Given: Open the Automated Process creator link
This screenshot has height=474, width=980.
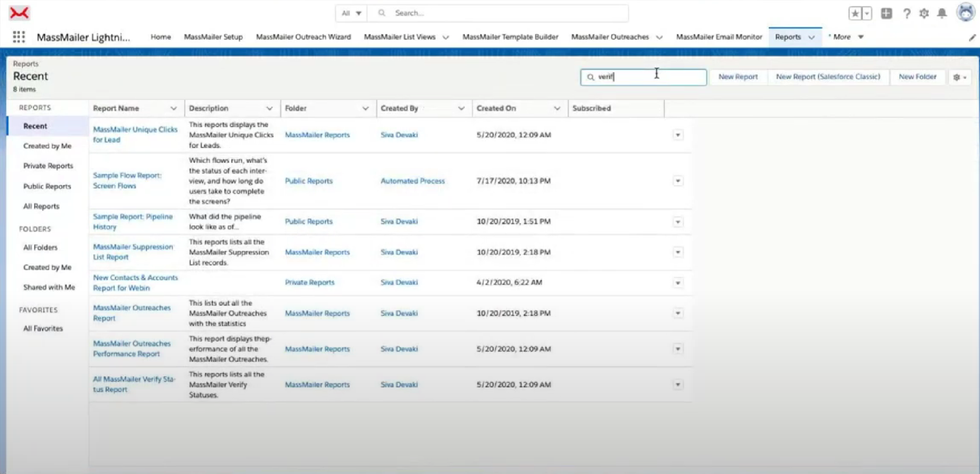Looking at the screenshot, I should pos(412,181).
